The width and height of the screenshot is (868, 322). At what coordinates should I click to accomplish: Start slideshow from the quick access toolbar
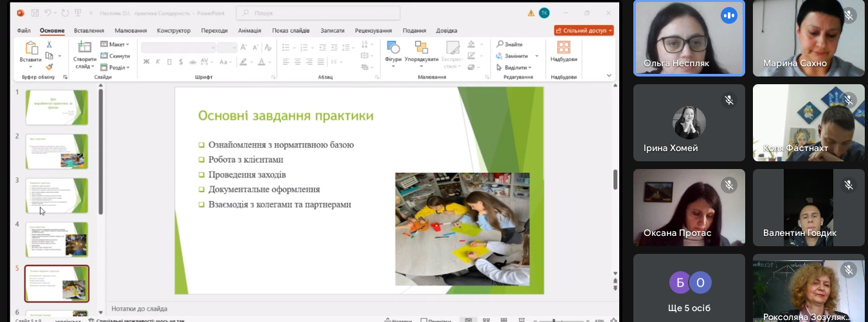coord(78,13)
